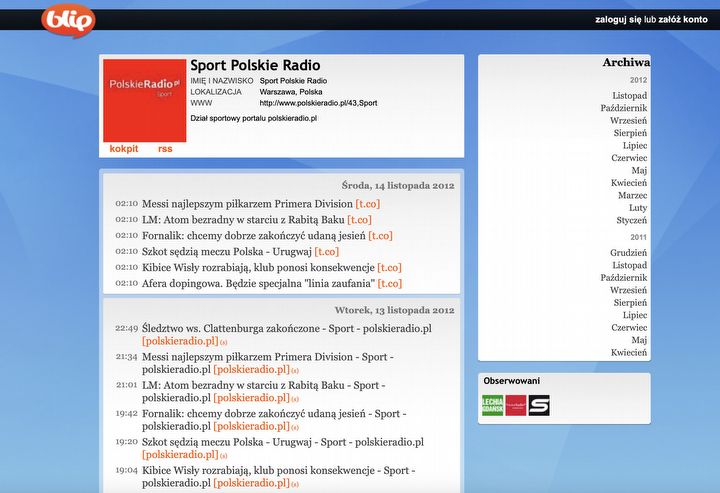
Task: Open t.co link in Messi najlepszym piłkarzem post
Action: tap(367, 204)
